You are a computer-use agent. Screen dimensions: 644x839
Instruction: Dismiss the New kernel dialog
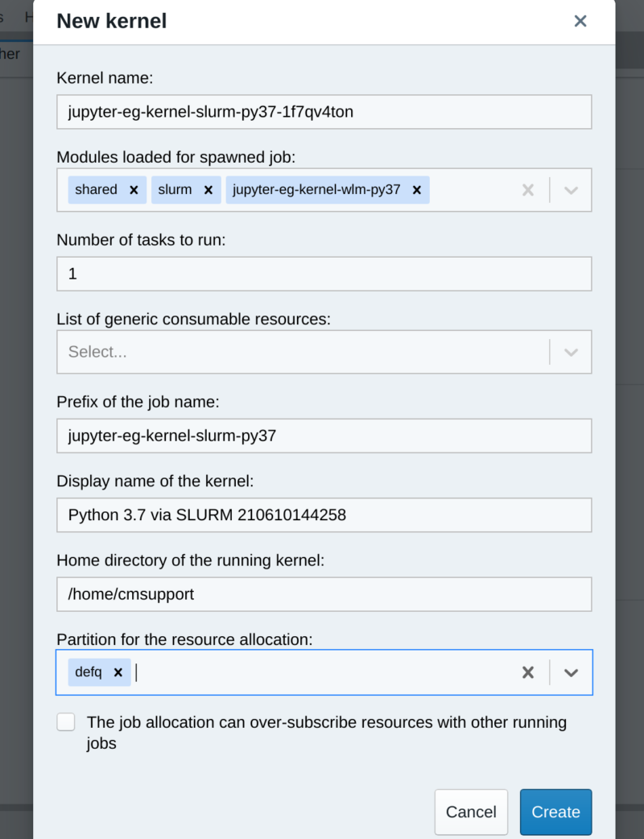580,21
